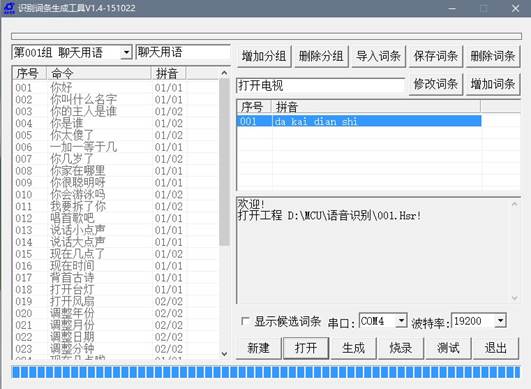Select command row 调整月份

[x=115, y=325]
